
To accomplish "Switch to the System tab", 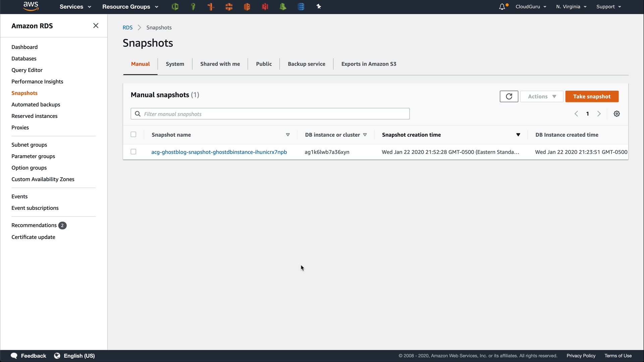I will point(175,64).
